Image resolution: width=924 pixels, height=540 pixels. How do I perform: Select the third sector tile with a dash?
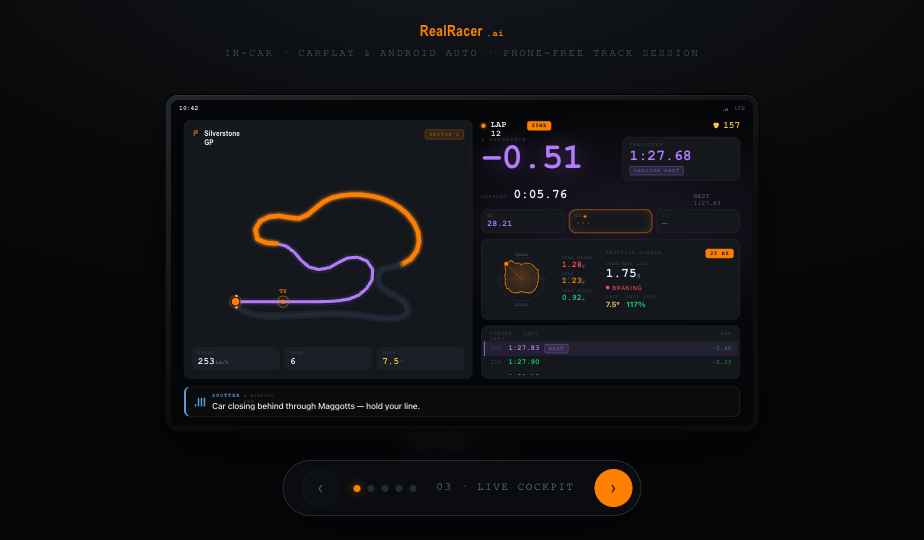698,221
